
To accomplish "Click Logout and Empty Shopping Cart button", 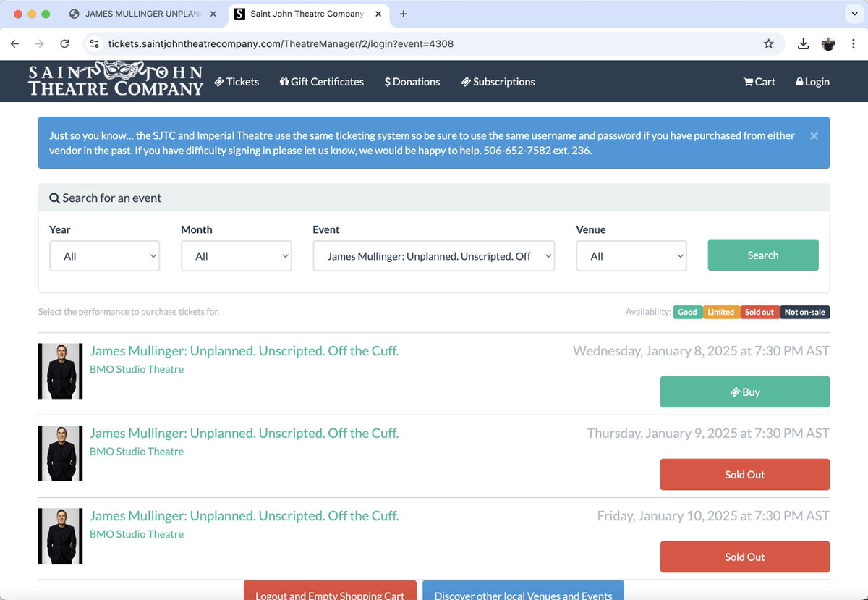I will 330,591.
